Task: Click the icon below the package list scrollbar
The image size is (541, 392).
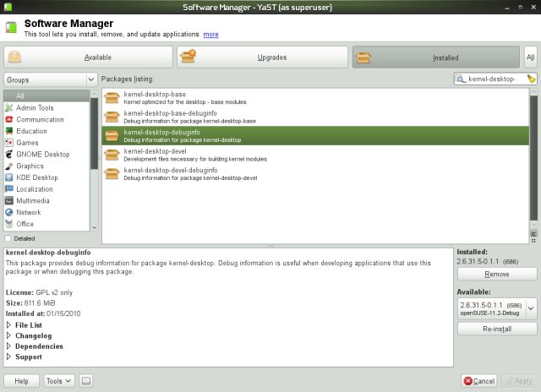Action: click(533, 234)
